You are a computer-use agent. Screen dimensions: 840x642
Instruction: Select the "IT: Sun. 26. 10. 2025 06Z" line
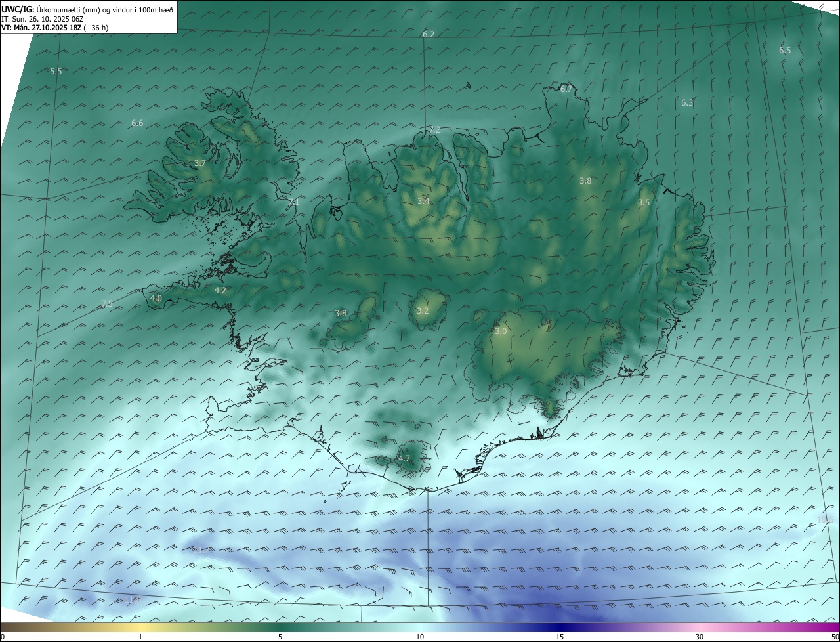(x=42, y=19)
